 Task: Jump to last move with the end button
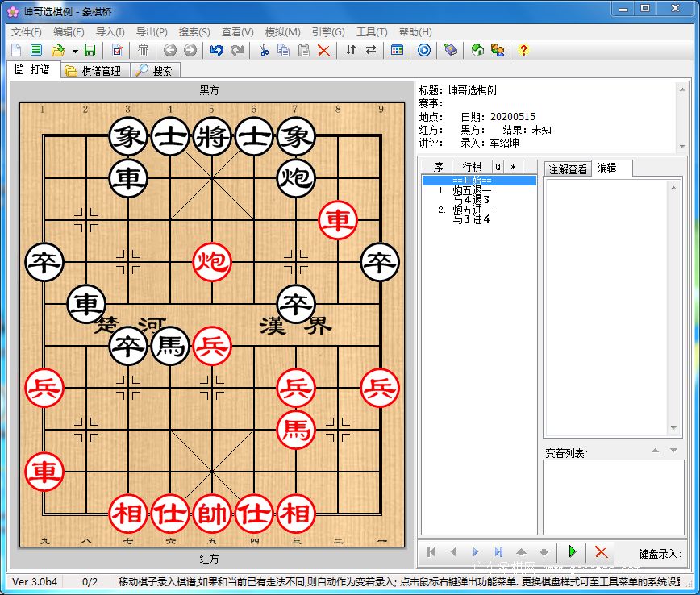tap(498, 552)
